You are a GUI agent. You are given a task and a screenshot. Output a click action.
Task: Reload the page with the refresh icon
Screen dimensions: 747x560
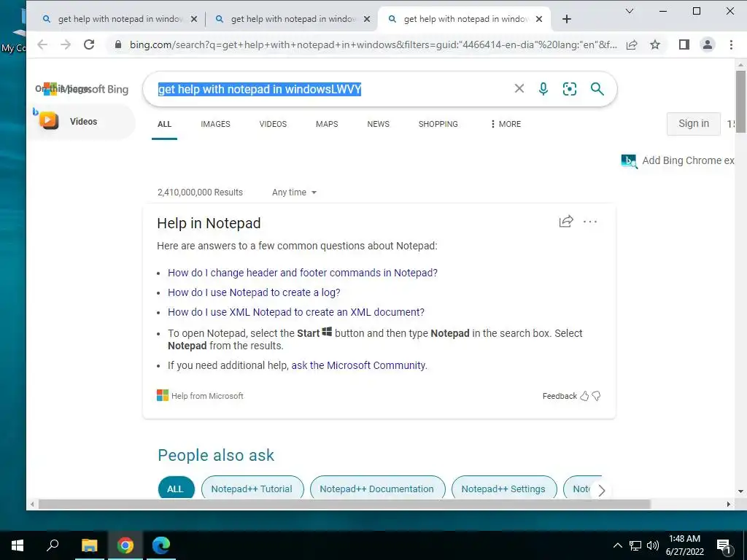pos(89,44)
